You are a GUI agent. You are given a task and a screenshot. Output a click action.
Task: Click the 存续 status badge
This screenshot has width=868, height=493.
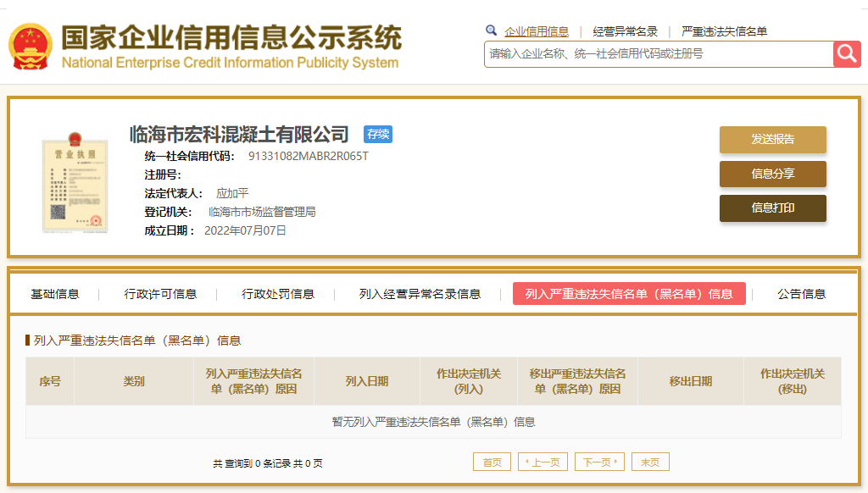[x=377, y=134]
